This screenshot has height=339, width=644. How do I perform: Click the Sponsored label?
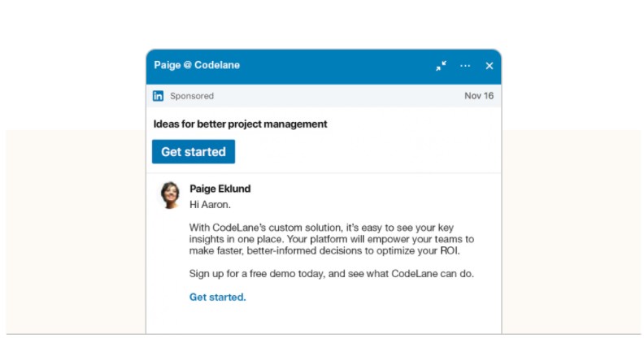[192, 96]
